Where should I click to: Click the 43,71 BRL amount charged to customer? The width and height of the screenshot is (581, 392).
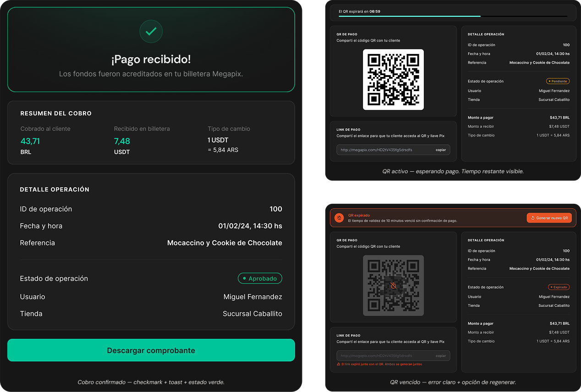click(30, 146)
